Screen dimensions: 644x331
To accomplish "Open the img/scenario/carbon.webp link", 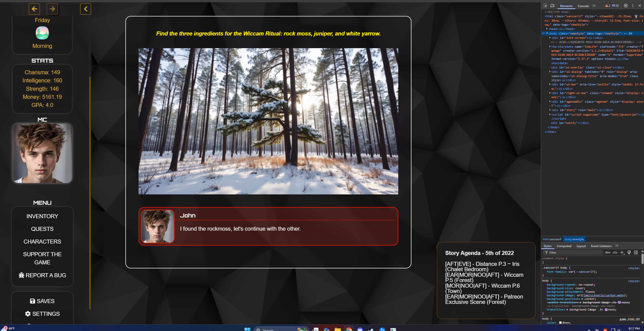I will 603,295.
